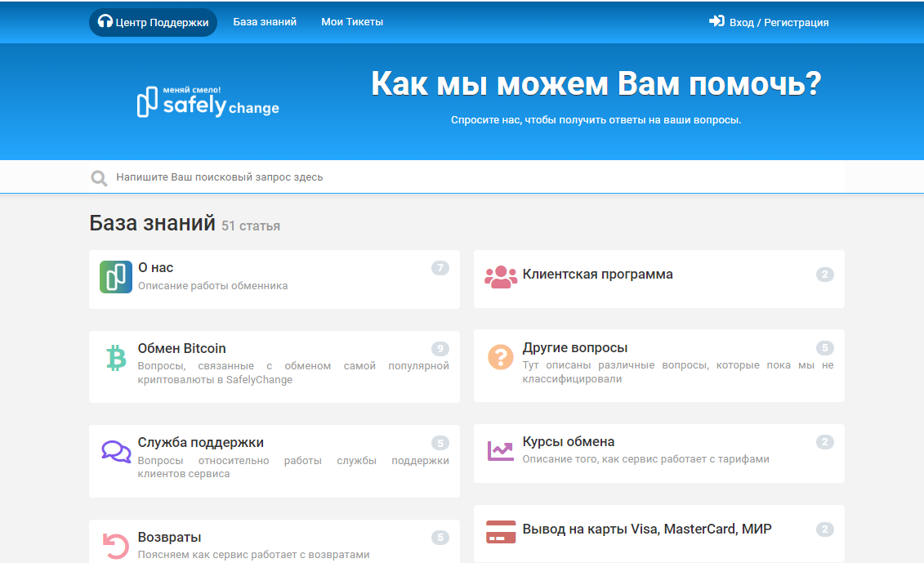This screenshot has width=924, height=563.
Task: Click the orange question mark icon
Action: [x=500, y=357]
